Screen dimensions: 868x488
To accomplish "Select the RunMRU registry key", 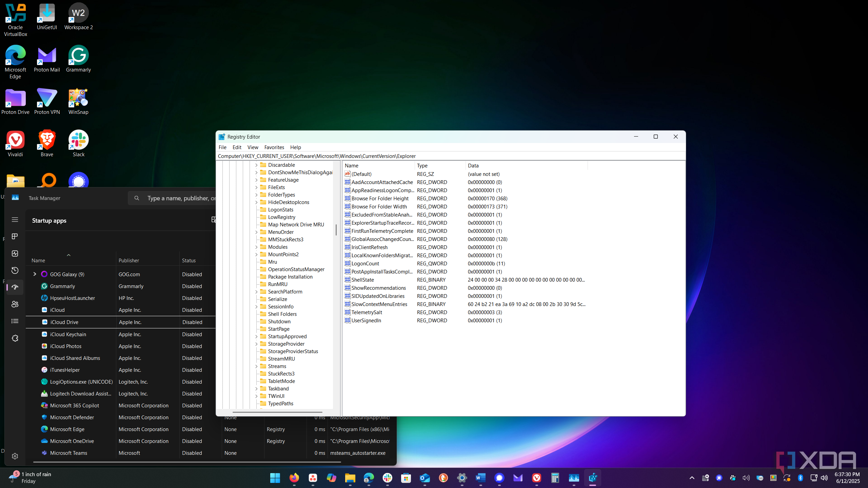I will (277, 284).
